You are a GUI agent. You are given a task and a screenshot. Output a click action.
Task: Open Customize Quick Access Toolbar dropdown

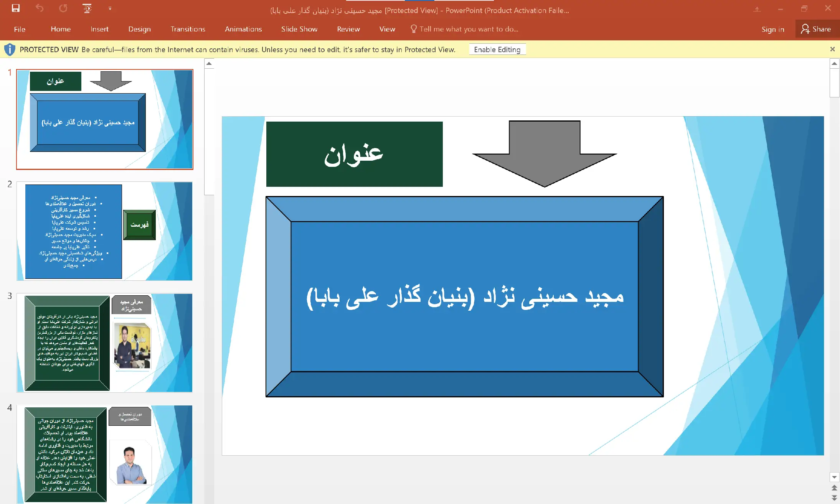coord(110,8)
